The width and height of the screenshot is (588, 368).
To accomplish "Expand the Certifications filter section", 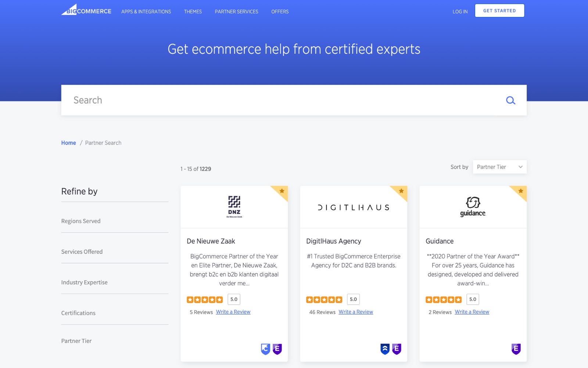I will (x=78, y=313).
